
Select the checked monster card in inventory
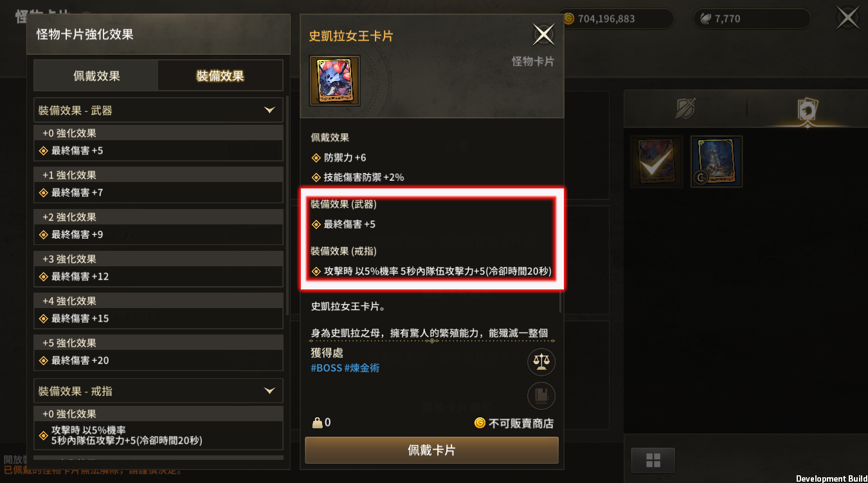[656, 161]
